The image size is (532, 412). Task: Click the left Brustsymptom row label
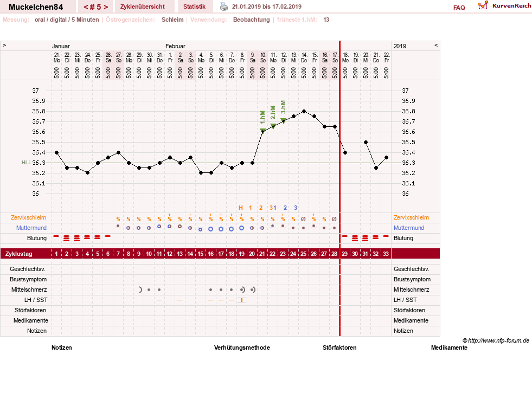(28, 279)
